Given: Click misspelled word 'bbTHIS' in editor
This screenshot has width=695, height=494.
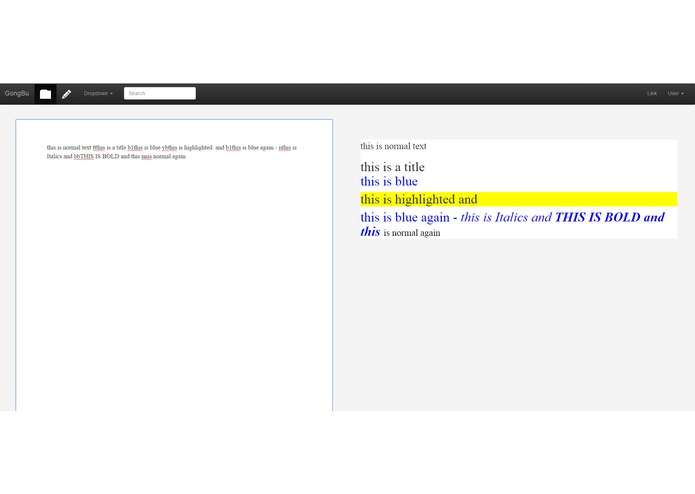Looking at the screenshot, I should pyautogui.click(x=83, y=156).
